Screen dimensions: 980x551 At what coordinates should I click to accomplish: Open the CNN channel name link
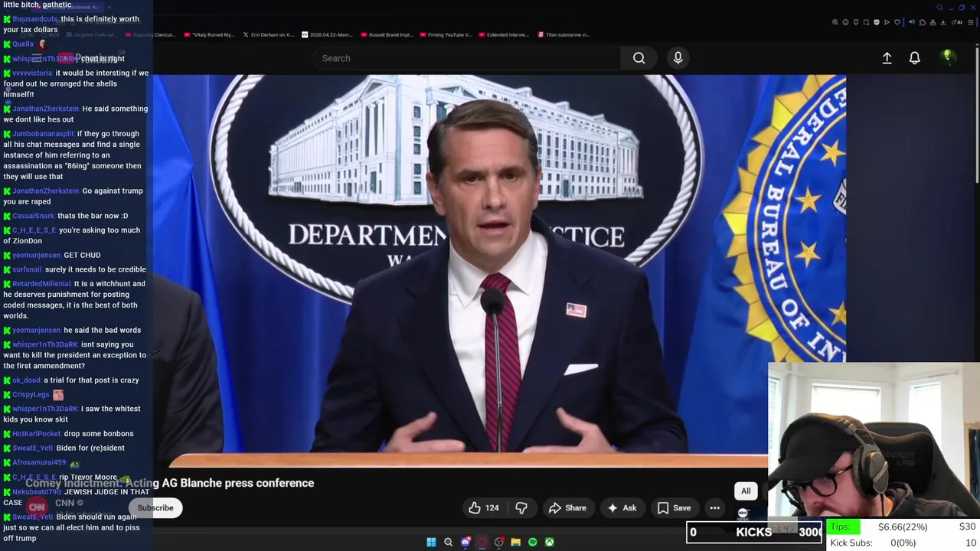pyautogui.click(x=64, y=503)
